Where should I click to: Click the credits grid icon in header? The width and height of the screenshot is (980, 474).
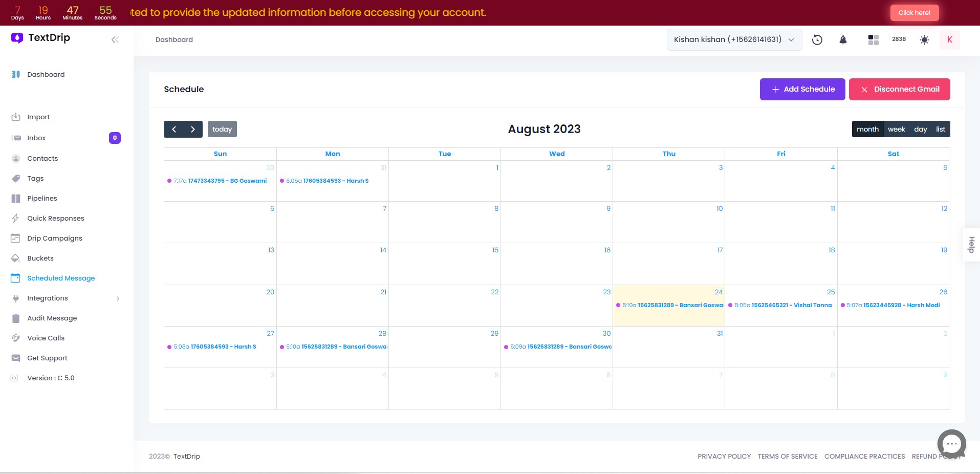(873, 40)
